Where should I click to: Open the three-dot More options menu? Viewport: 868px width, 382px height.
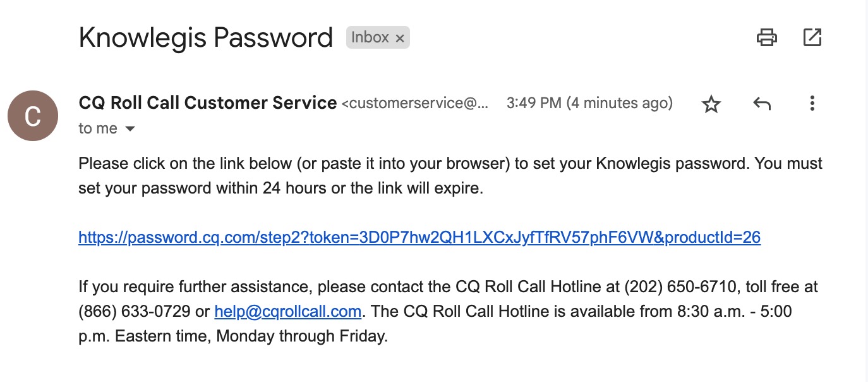tap(812, 104)
